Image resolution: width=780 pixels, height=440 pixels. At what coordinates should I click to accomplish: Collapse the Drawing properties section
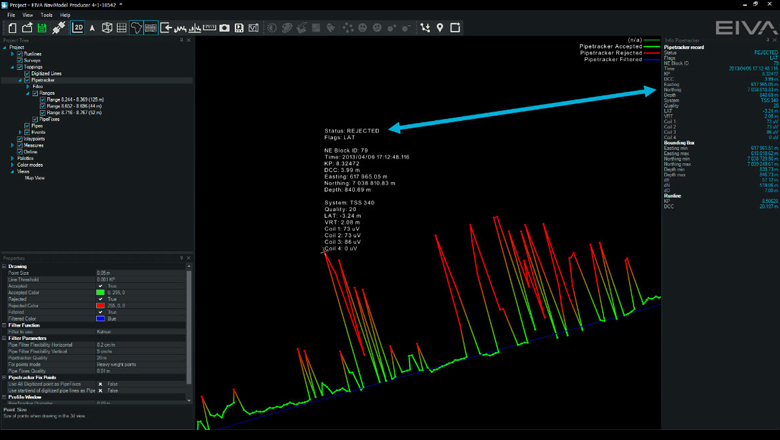4,266
